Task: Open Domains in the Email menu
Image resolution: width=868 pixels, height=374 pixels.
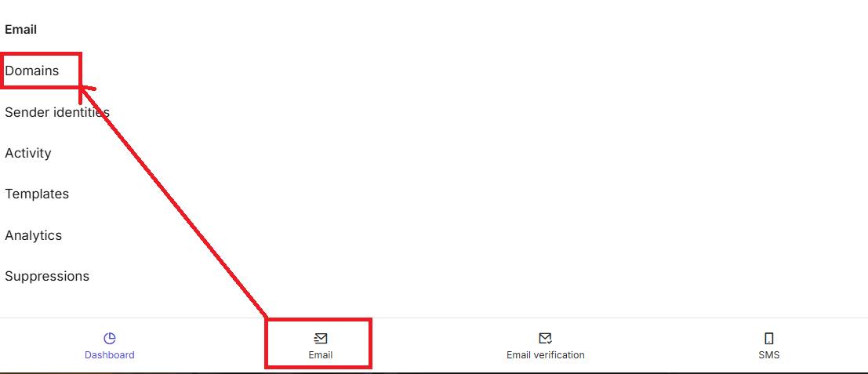Action: pyautogui.click(x=31, y=71)
